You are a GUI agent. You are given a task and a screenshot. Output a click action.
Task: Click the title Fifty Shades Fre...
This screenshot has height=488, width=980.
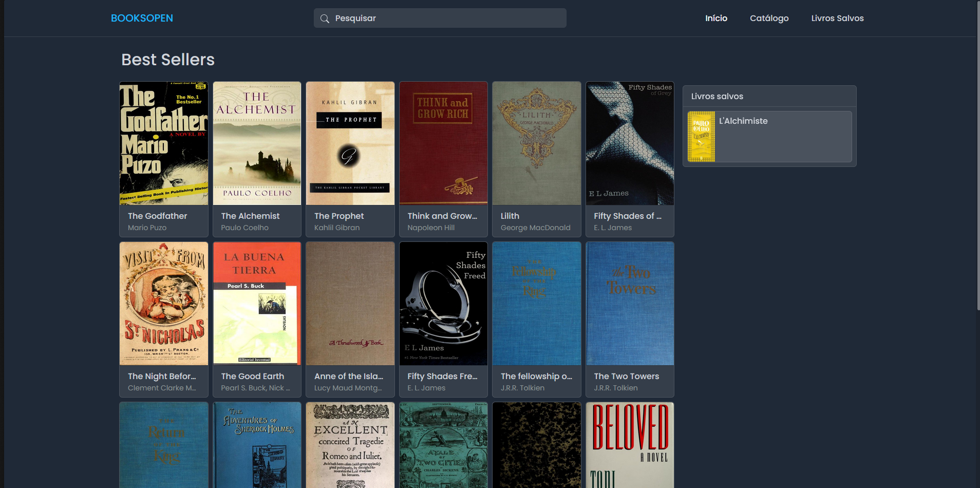[x=442, y=377]
